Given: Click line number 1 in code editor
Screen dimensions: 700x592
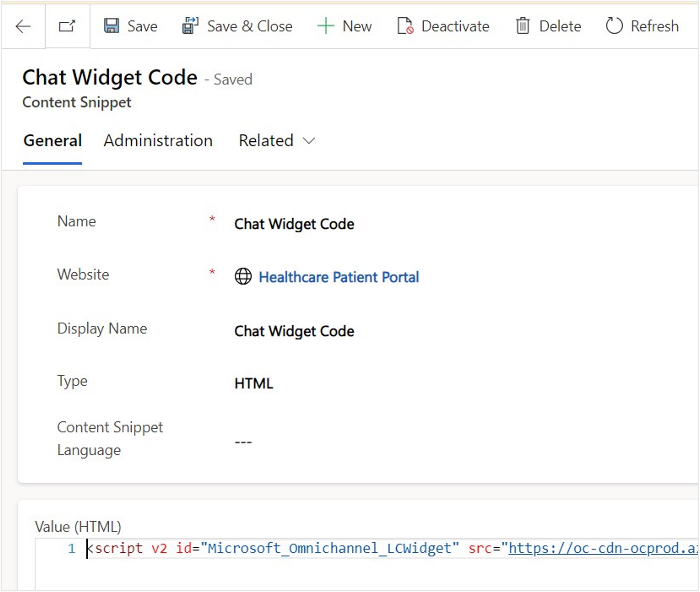Looking at the screenshot, I should (x=72, y=549).
